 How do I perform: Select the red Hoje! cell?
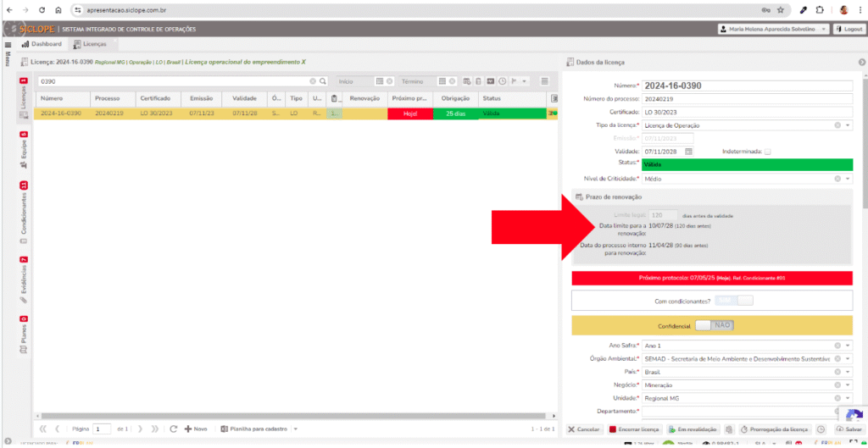[409, 114]
